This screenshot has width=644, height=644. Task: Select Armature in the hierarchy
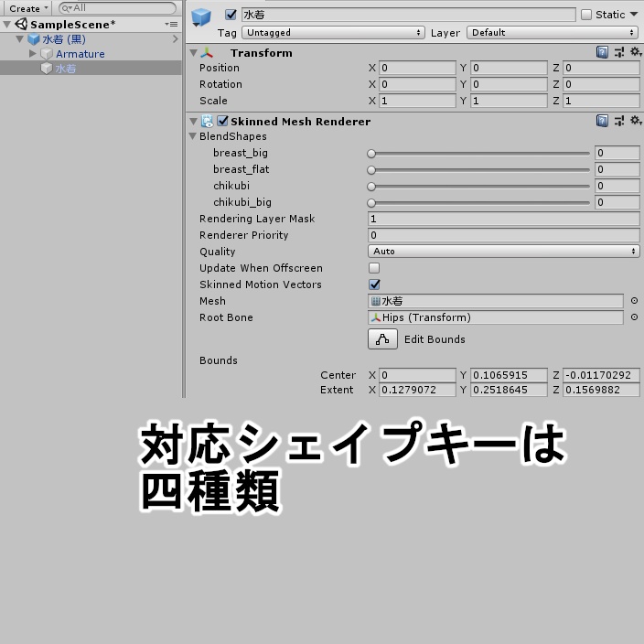coord(80,54)
